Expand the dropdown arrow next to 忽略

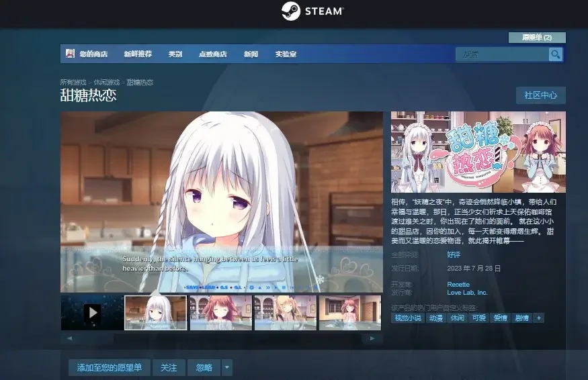(x=227, y=367)
